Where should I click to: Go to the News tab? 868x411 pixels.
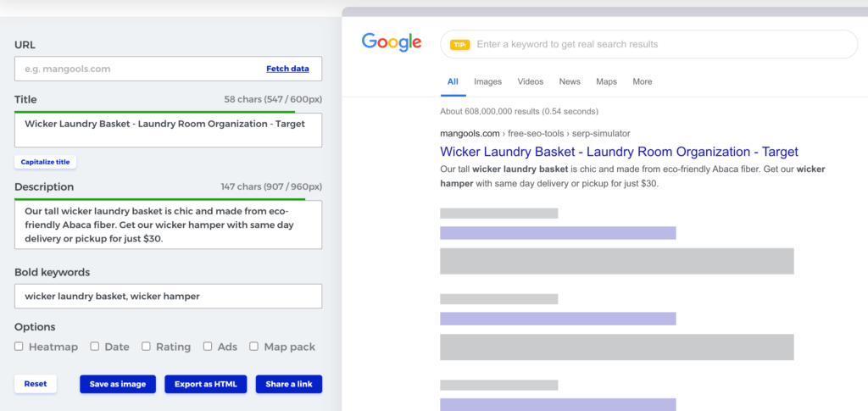(570, 82)
